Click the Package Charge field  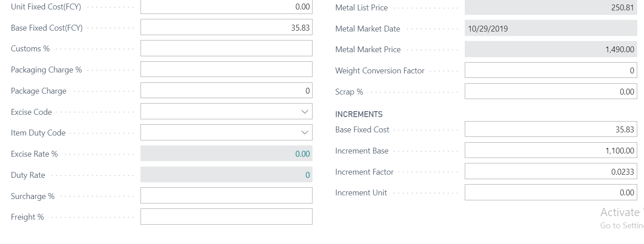pyautogui.click(x=226, y=90)
